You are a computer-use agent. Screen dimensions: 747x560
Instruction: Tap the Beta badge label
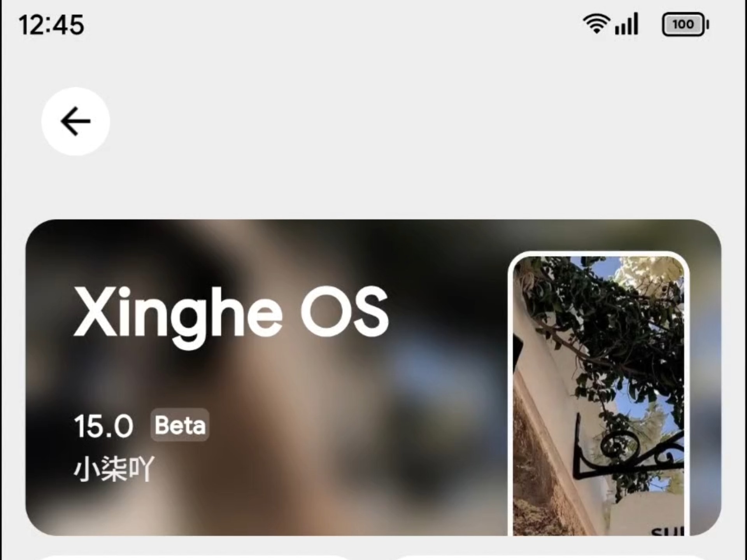pyautogui.click(x=180, y=425)
